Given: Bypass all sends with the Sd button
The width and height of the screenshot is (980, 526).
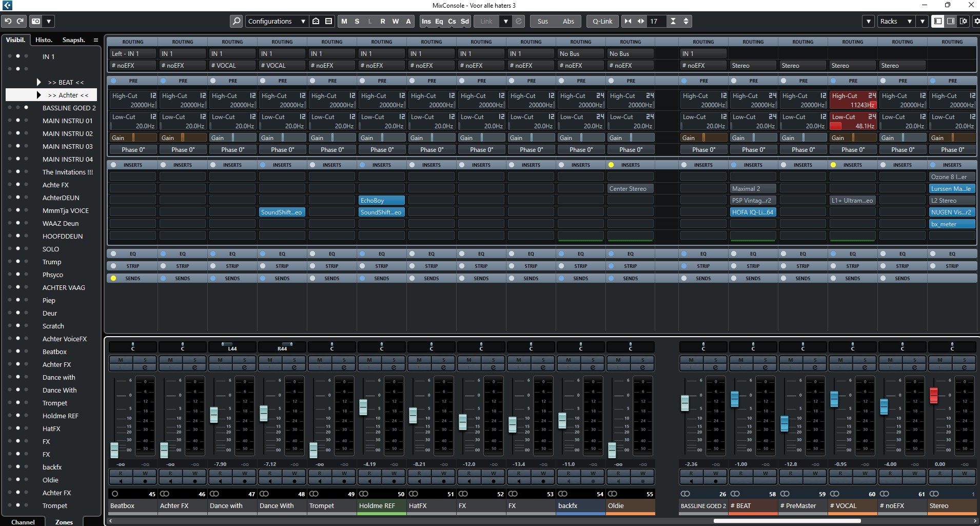Looking at the screenshot, I should (x=464, y=21).
